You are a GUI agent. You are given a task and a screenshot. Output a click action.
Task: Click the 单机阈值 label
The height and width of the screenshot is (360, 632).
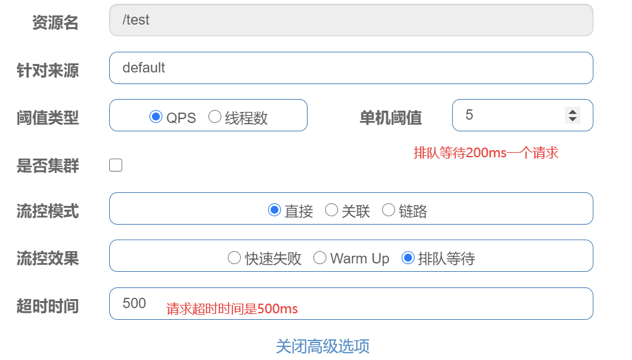(391, 118)
